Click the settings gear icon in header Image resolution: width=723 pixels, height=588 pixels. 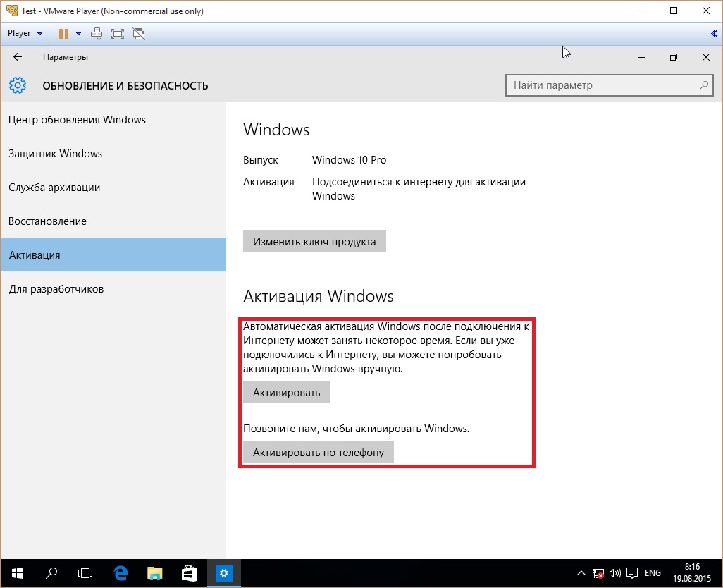pyautogui.click(x=18, y=85)
